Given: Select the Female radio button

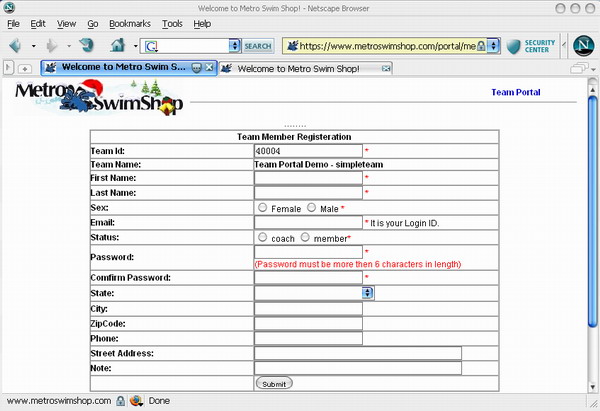Looking at the screenshot, I should pos(262,207).
